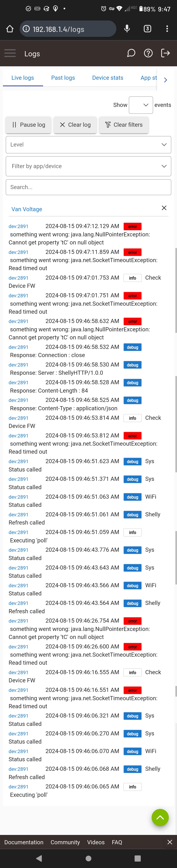Open the chat bubble icon in header
This screenshot has height=868, width=177.
[131, 53]
